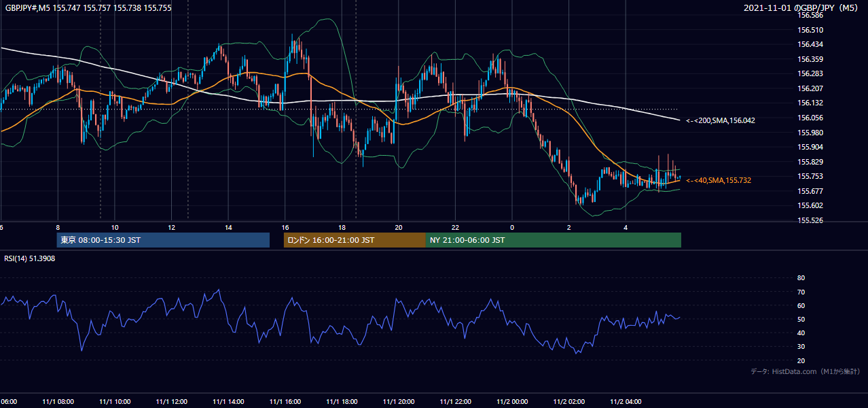Click price axis value 155.602

tap(810, 205)
